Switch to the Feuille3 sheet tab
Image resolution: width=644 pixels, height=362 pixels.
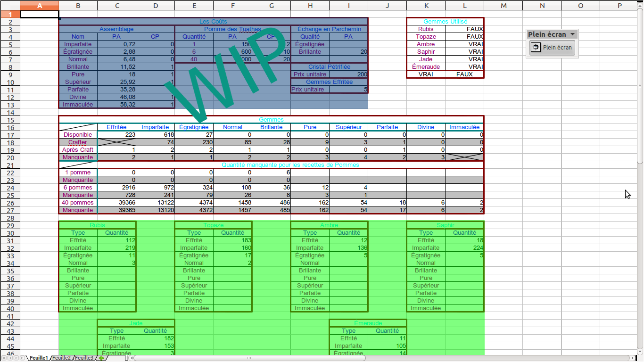84,358
